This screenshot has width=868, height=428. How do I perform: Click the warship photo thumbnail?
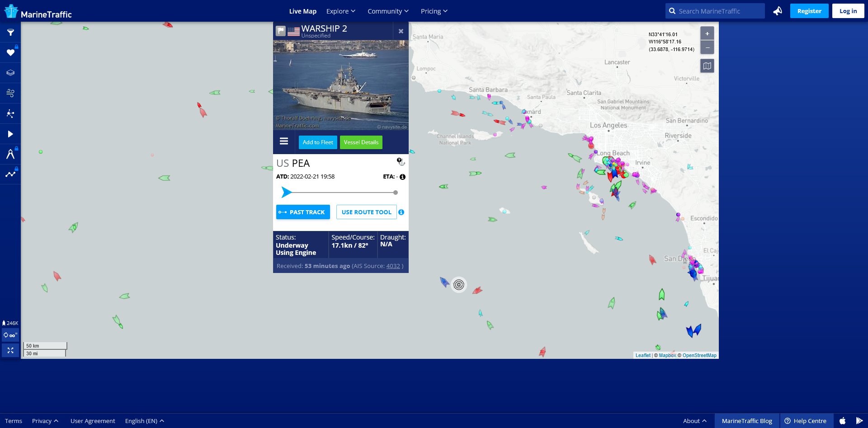point(341,85)
